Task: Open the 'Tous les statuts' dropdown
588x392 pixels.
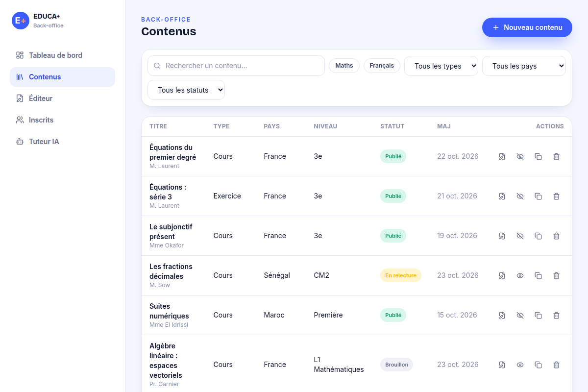Action: (x=186, y=90)
